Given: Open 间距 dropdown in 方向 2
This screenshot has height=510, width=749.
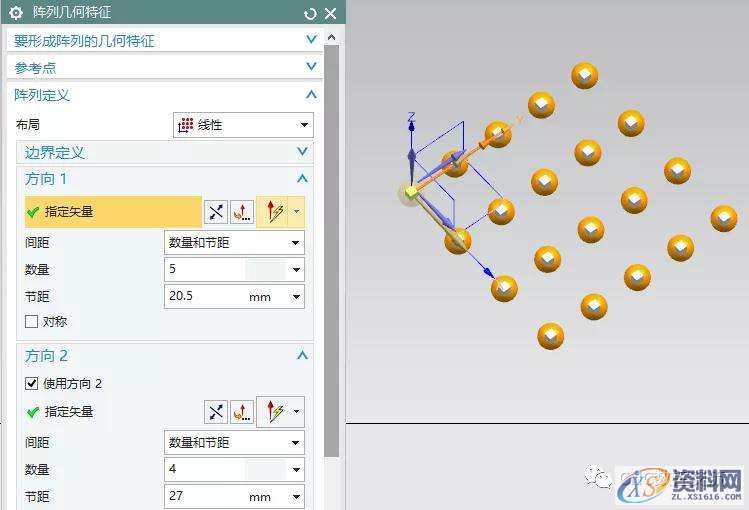Looking at the screenshot, I should coord(234,443).
